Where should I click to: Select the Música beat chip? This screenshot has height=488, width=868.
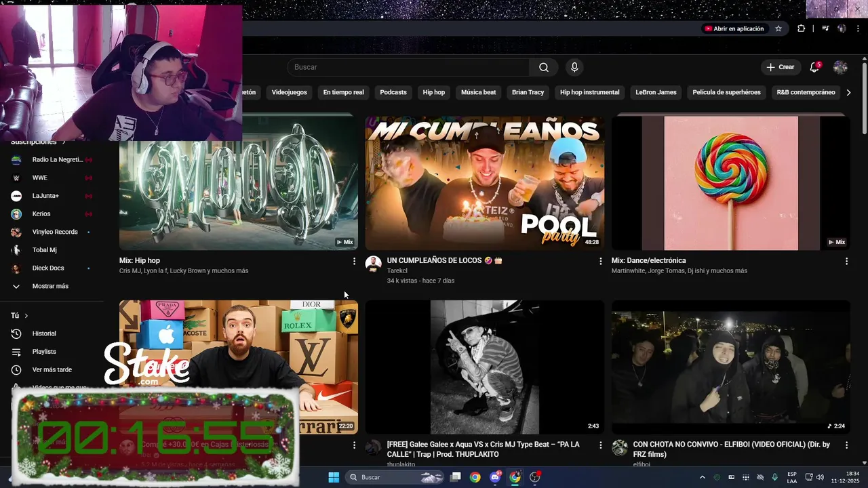pyautogui.click(x=479, y=92)
